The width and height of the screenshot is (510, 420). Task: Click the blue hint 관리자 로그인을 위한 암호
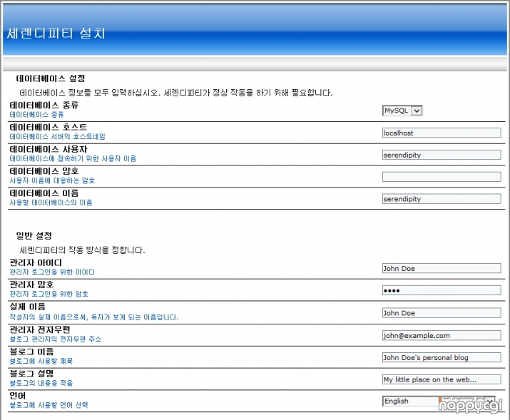coord(49,294)
